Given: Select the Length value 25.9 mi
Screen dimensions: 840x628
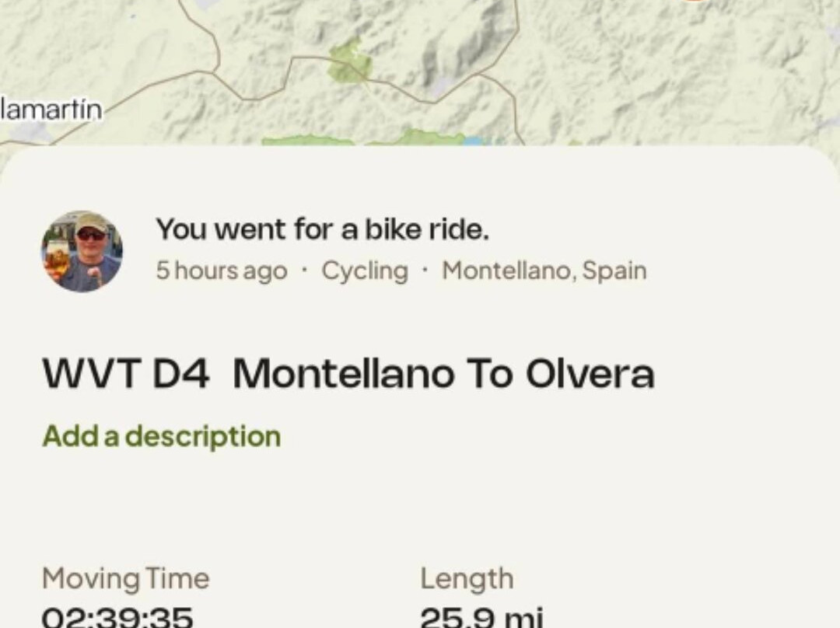Looking at the screenshot, I should coord(481,617).
